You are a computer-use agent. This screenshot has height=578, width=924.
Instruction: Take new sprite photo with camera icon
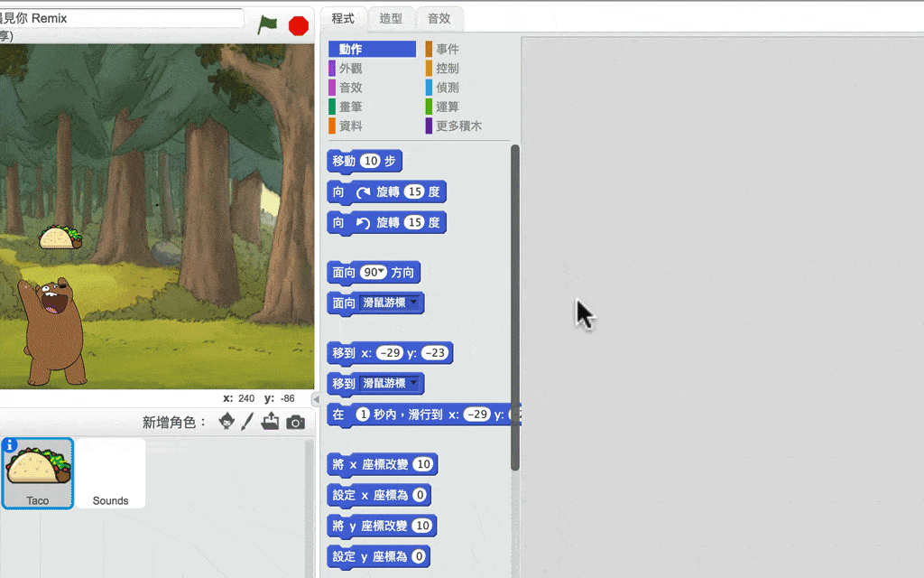point(295,423)
